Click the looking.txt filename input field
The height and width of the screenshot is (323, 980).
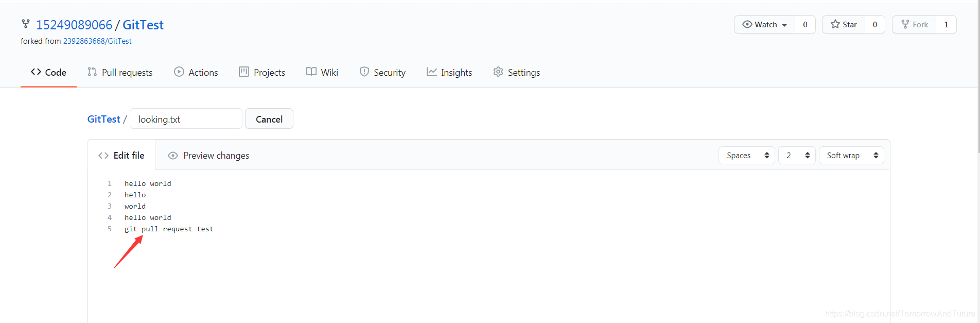pos(185,118)
